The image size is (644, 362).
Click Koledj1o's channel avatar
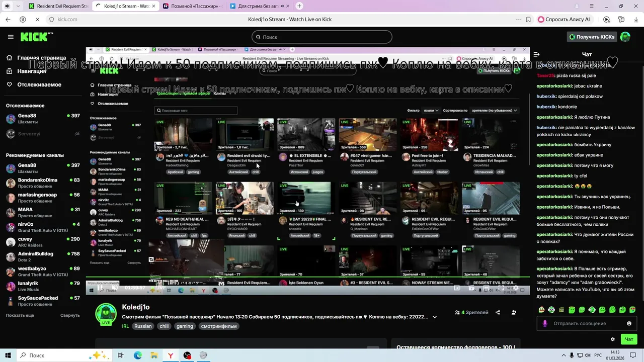tap(106, 314)
